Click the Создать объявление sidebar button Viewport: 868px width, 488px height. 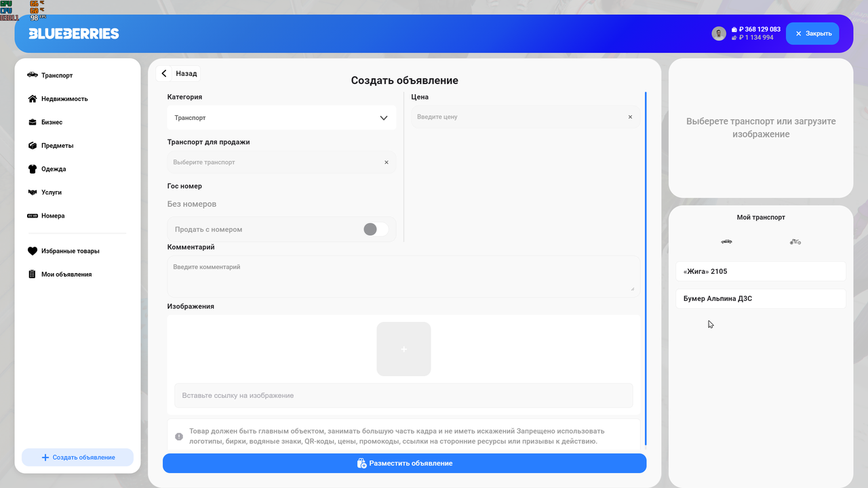pos(77,457)
